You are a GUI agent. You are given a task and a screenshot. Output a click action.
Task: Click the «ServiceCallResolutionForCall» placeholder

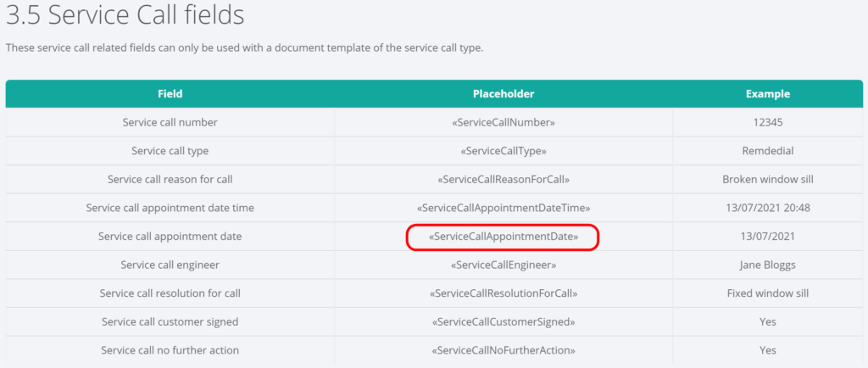click(x=504, y=293)
